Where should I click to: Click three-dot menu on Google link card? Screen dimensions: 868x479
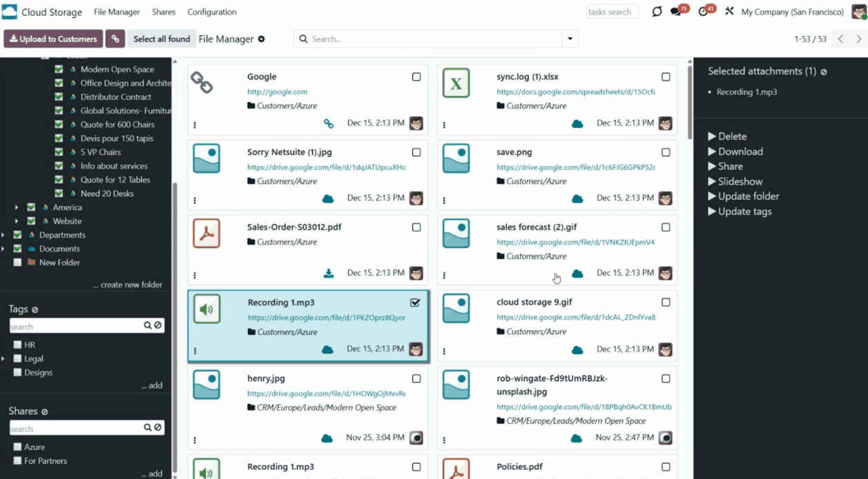click(x=195, y=125)
